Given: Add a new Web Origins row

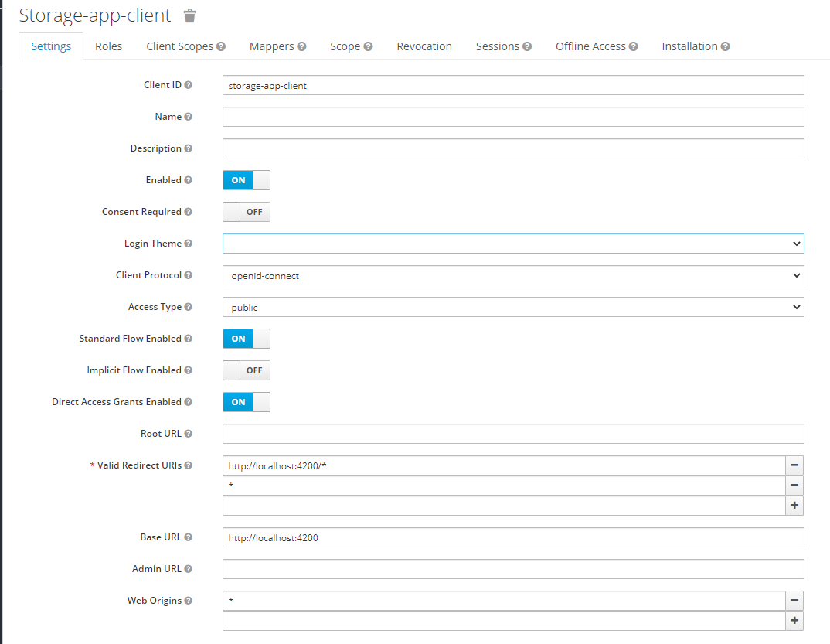Looking at the screenshot, I should tap(794, 621).
